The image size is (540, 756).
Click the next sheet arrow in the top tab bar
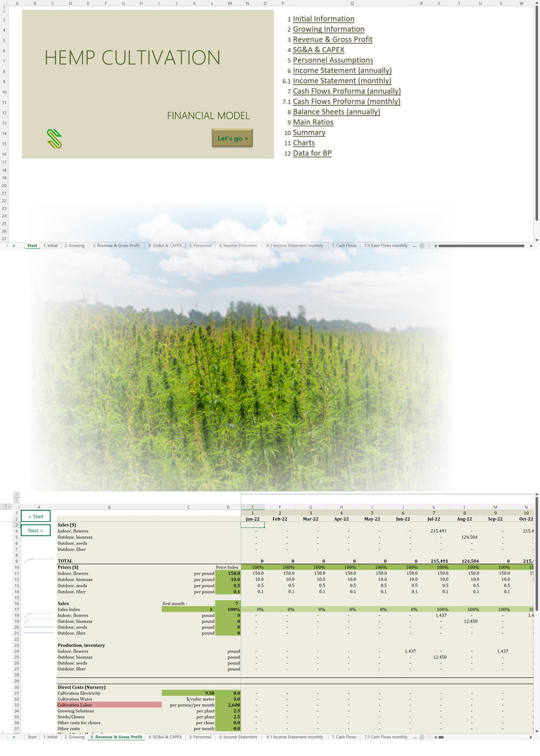click(14, 246)
